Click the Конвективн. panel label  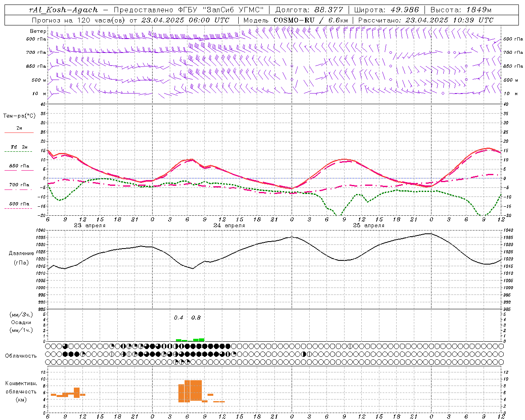pos(21,383)
